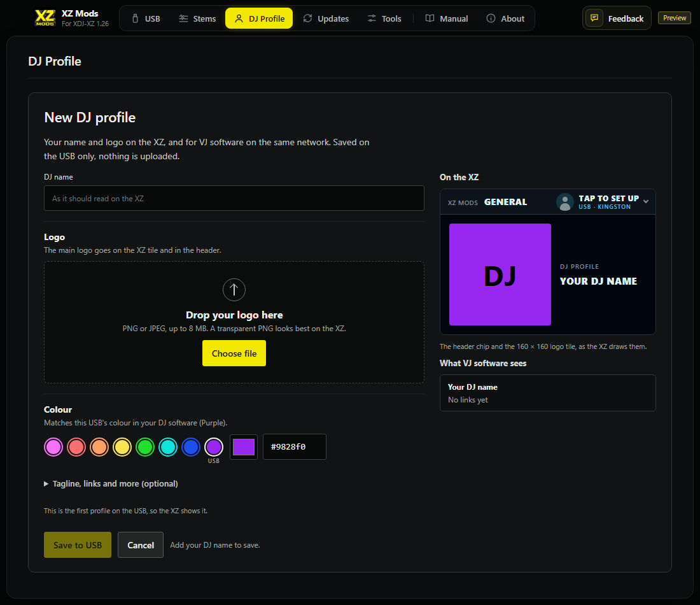The width and height of the screenshot is (700, 605).
Task: Click the logo drop zone area
Action: [234, 322]
